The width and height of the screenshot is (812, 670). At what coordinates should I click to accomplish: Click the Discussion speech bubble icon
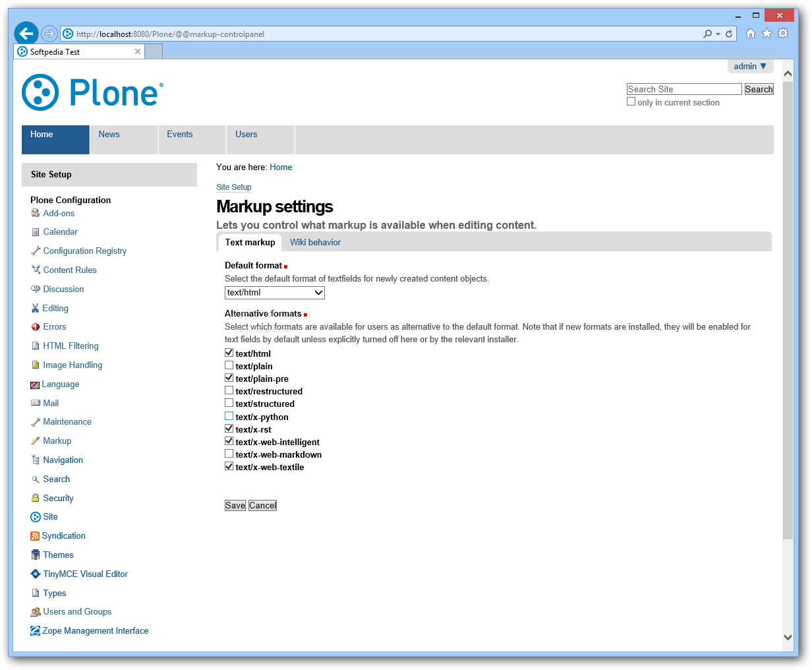click(x=36, y=289)
